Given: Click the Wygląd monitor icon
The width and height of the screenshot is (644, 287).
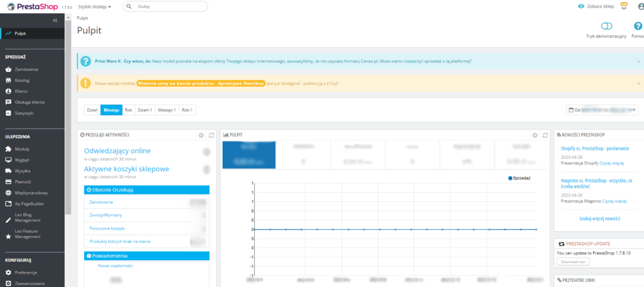Looking at the screenshot, I should click(8, 160).
